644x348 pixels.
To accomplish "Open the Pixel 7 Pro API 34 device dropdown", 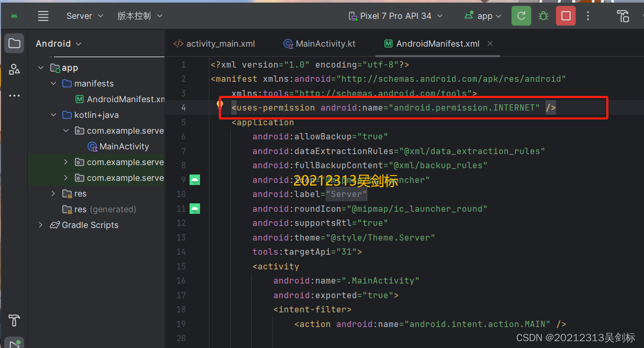I will click(x=395, y=16).
